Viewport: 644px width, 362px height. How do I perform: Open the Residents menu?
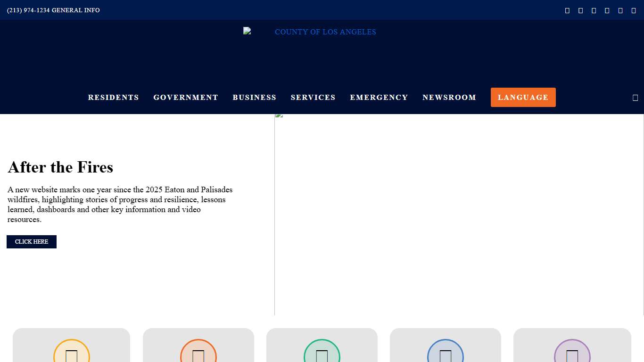[113, 97]
